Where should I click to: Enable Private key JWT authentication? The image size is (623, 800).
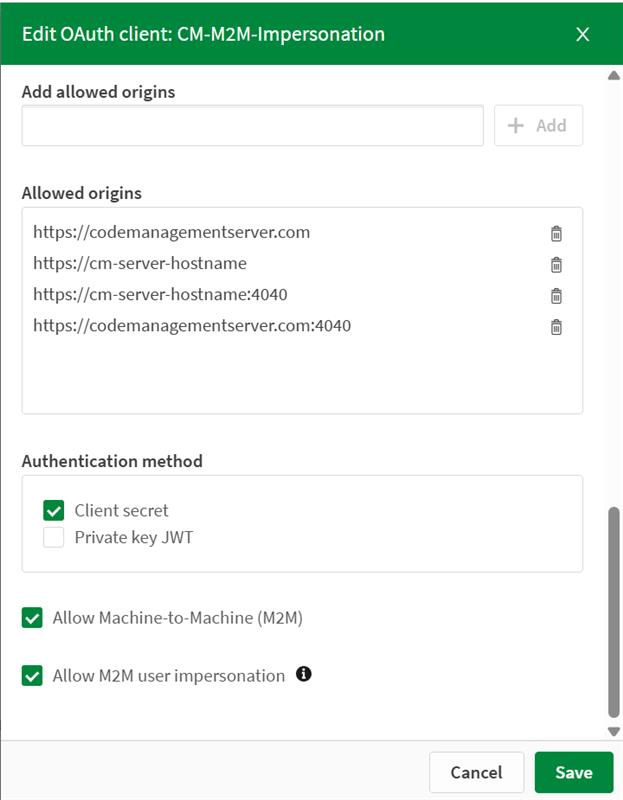54,538
